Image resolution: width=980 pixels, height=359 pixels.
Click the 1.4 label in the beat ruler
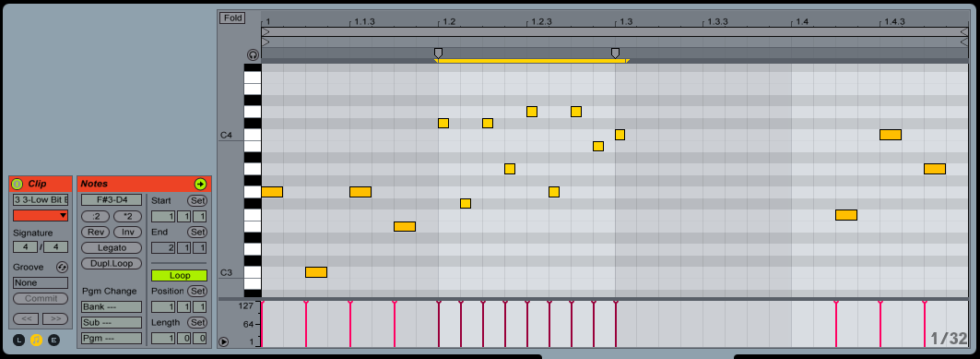(x=802, y=22)
